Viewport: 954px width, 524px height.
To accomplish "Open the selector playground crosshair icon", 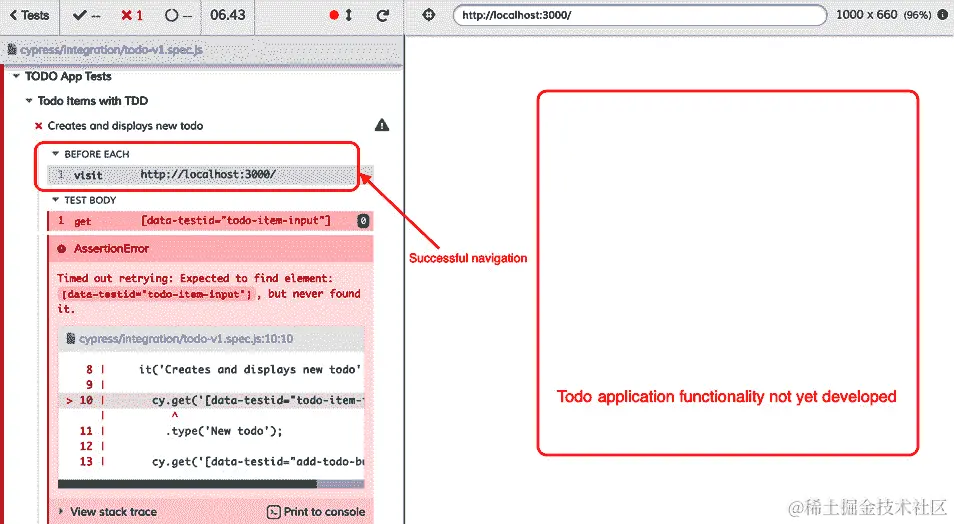I will tap(429, 15).
